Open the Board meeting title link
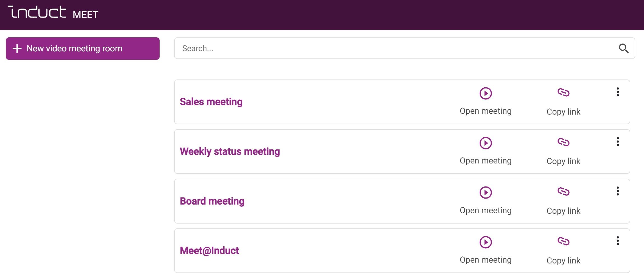Image resolution: width=644 pixels, height=273 pixels. point(212,201)
